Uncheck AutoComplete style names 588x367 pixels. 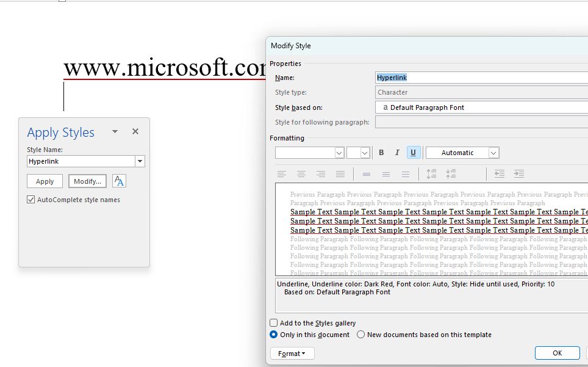click(x=30, y=199)
